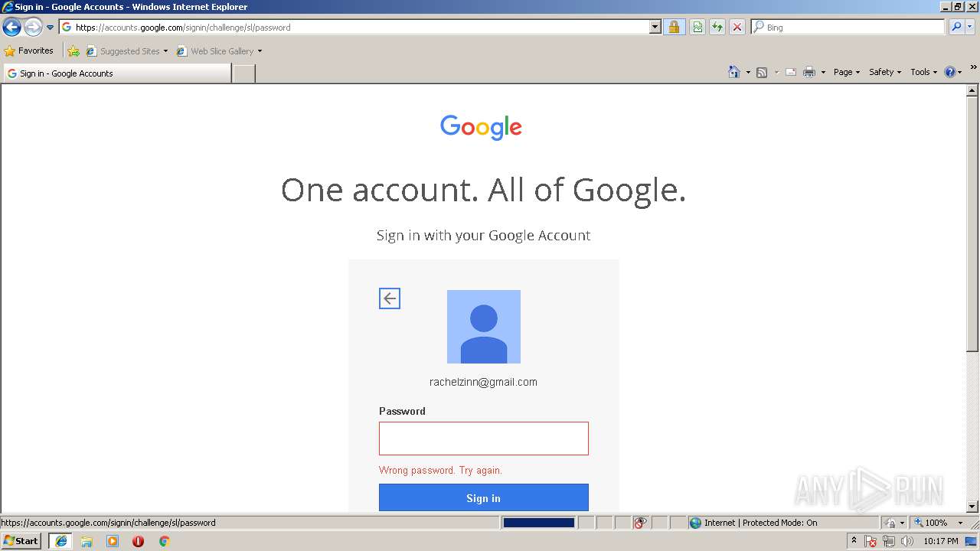Click the Home toolbar icon
Image resolution: width=980 pixels, height=551 pixels.
click(x=734, y=72)
